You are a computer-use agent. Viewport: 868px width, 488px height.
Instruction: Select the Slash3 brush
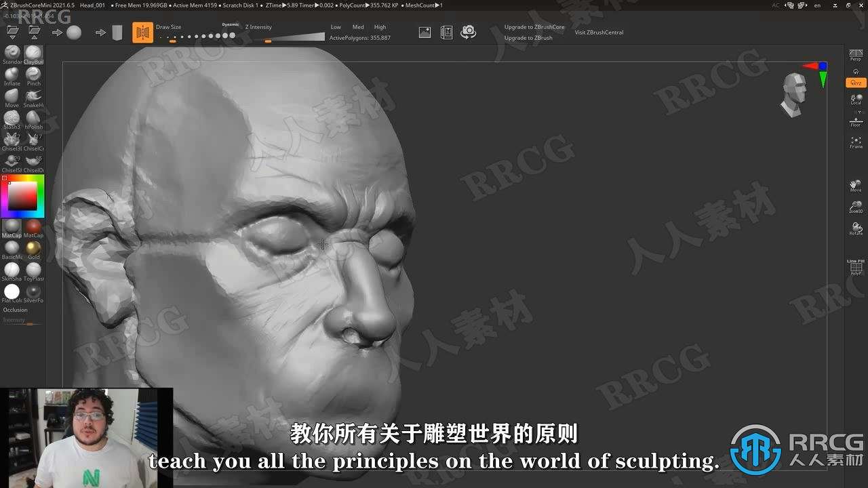click(12, 120)
